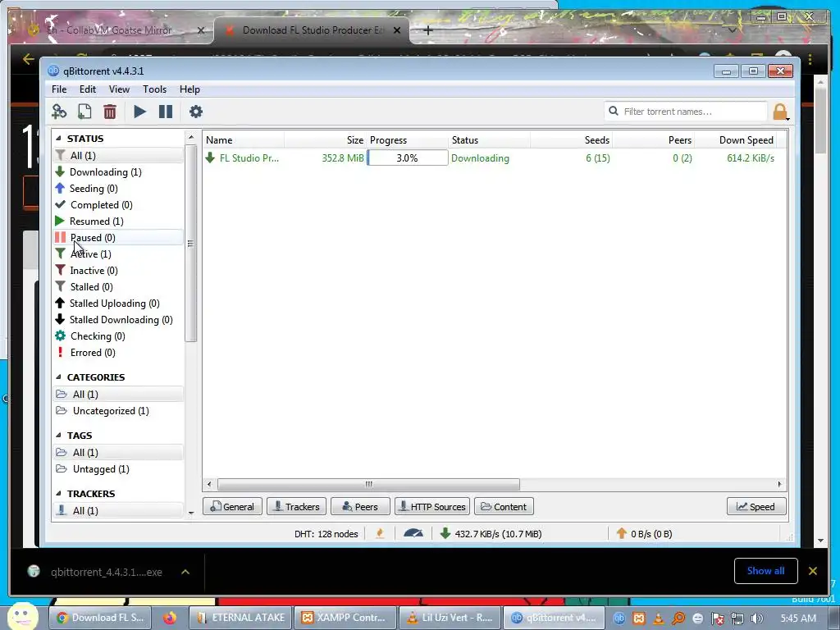Collapse the TRACKERS section
This screenshot has width=840, height=630.
(58, 493)
